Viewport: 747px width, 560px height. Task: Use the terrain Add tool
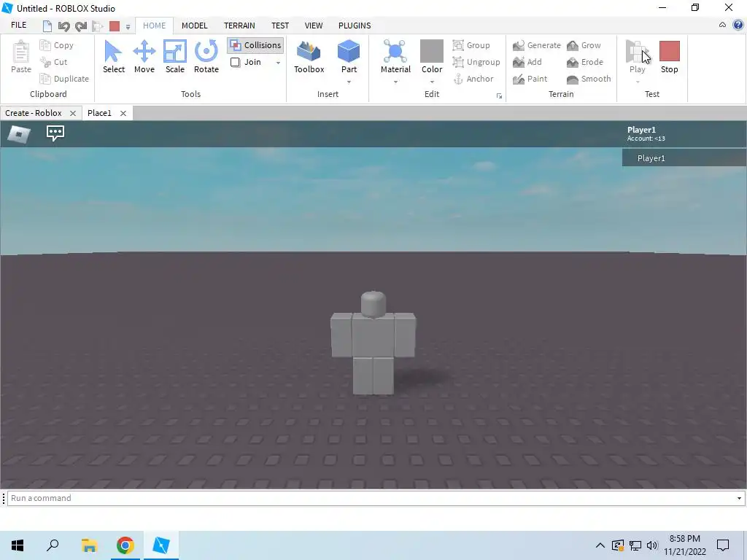pyautogui.click(x=527, y=62)
